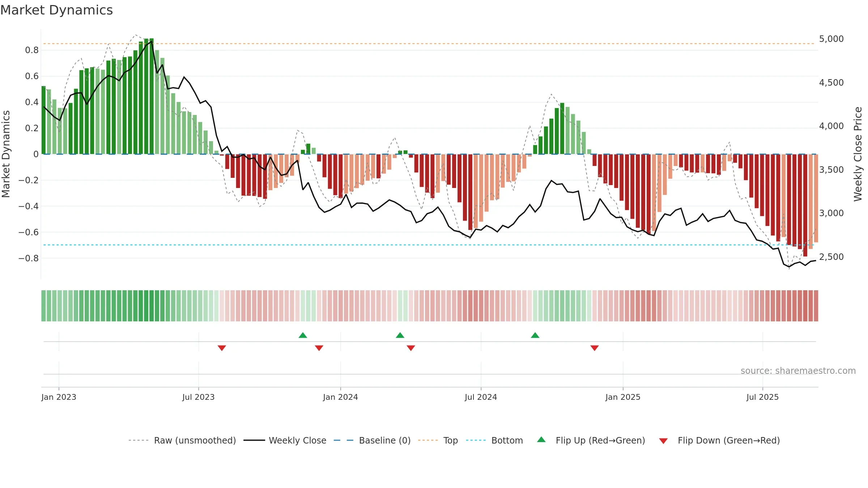Click the Jan 2024 x-axis label
Image resolution: width=868 pixels, height=488 pixels.
click(341, 397)
